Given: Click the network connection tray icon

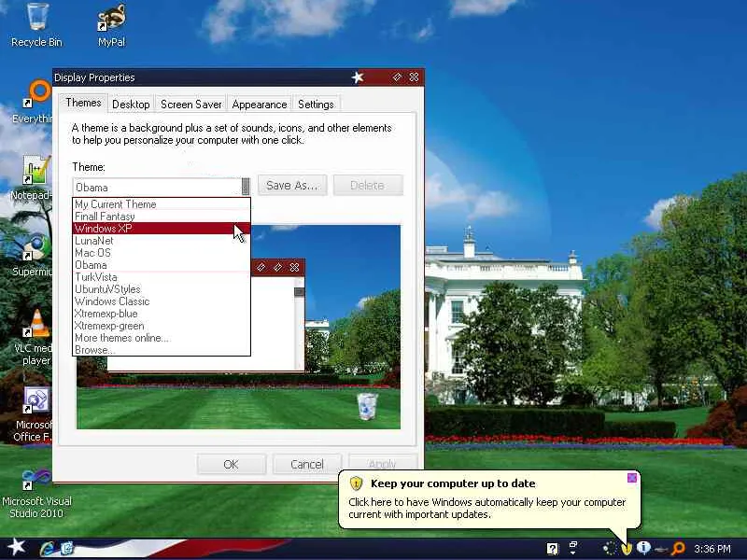Looking at the screenshot, I should 573,548.
